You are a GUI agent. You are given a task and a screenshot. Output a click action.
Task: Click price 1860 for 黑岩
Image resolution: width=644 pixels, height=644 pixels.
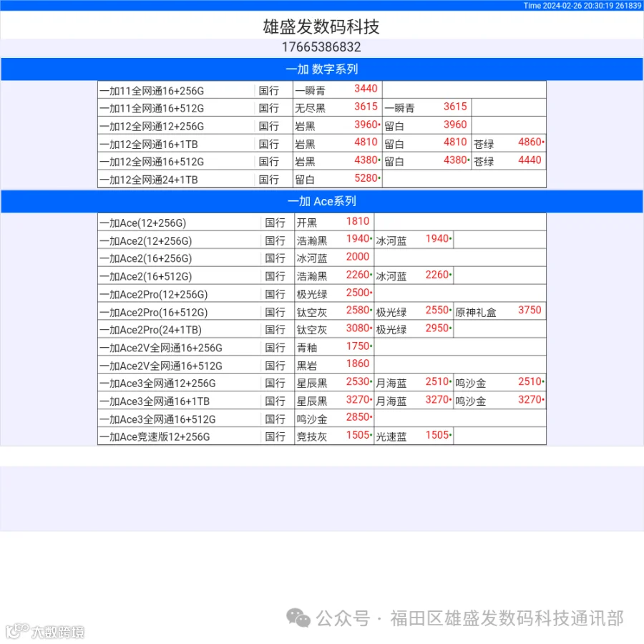[x=358, y=364]
